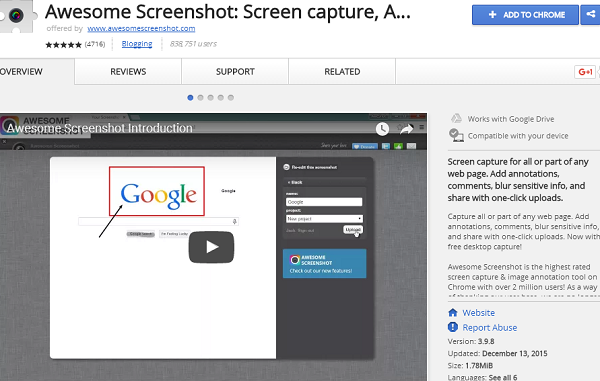The width and height of the screenshot is (600, 381).
Task: Click the share icon button
Action: tap(590, 15)
